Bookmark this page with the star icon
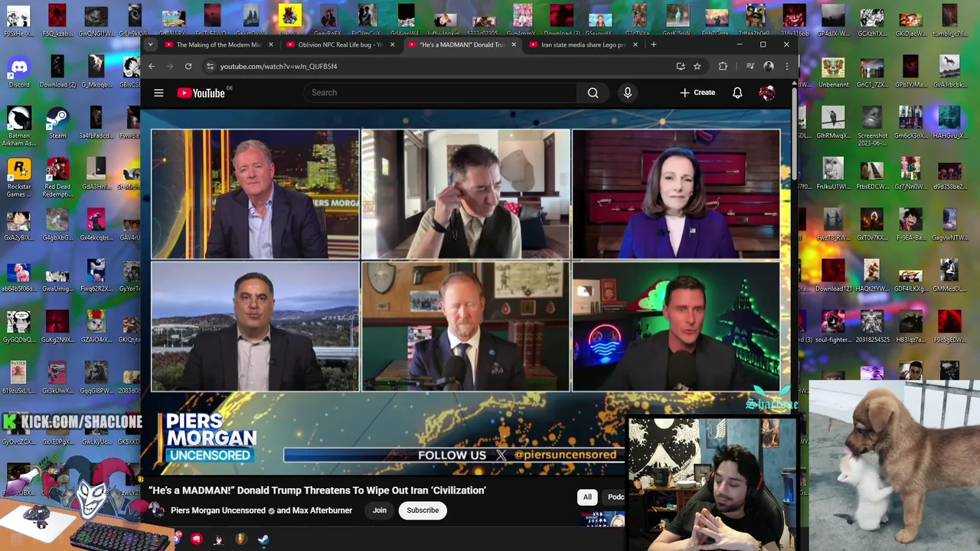980x551 pixels. pos(697,67)
